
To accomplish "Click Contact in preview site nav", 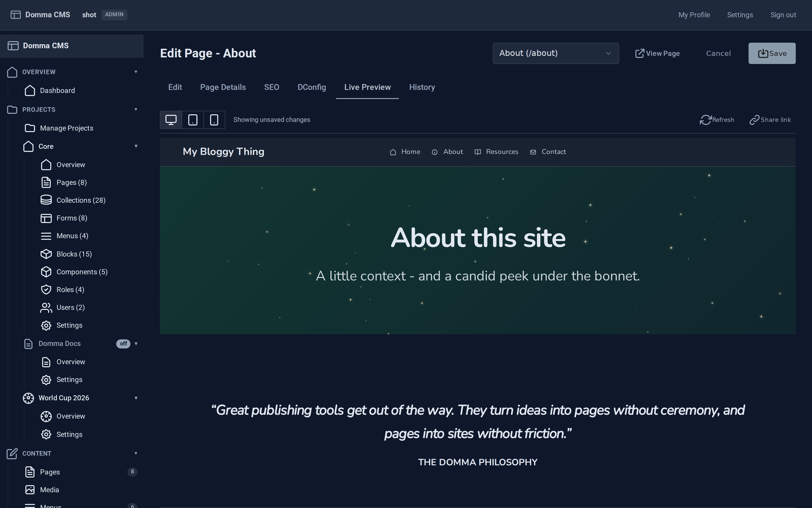I will (x=548, y=152).
